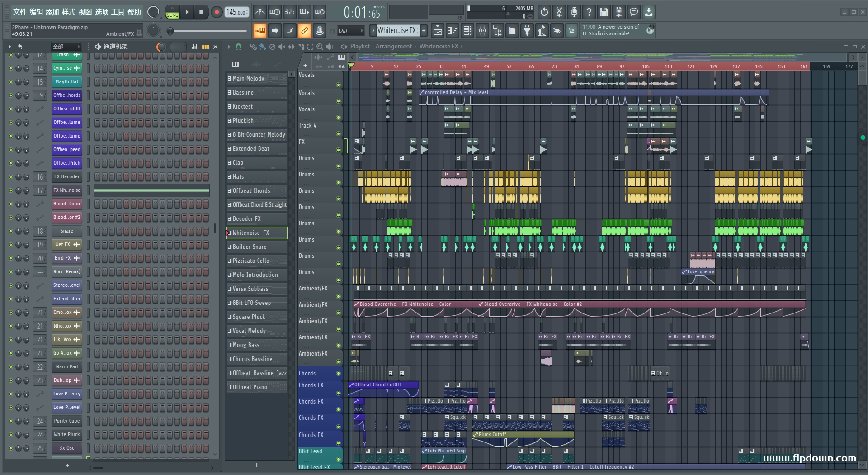This screenshot has width=868, height=475.
Task: Toggle the recording countdown icon
Action: click(x=290, y=12)
